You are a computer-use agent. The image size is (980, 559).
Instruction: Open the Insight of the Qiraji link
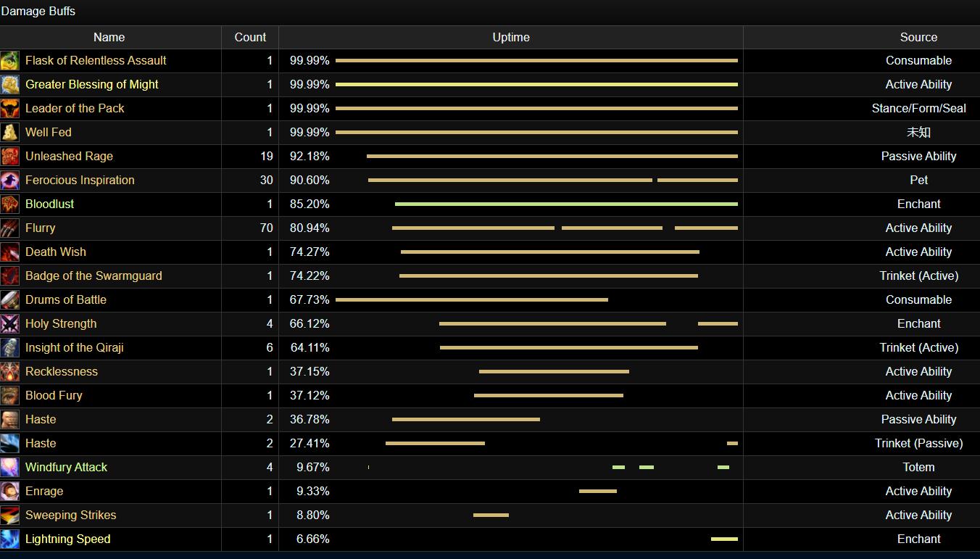tap(75, 348)
